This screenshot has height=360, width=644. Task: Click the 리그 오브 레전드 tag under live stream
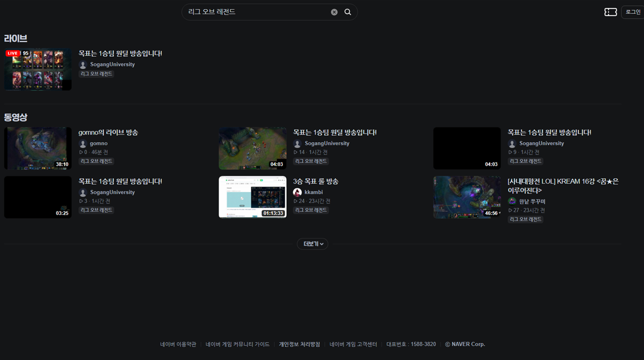(x=96, y=74)
